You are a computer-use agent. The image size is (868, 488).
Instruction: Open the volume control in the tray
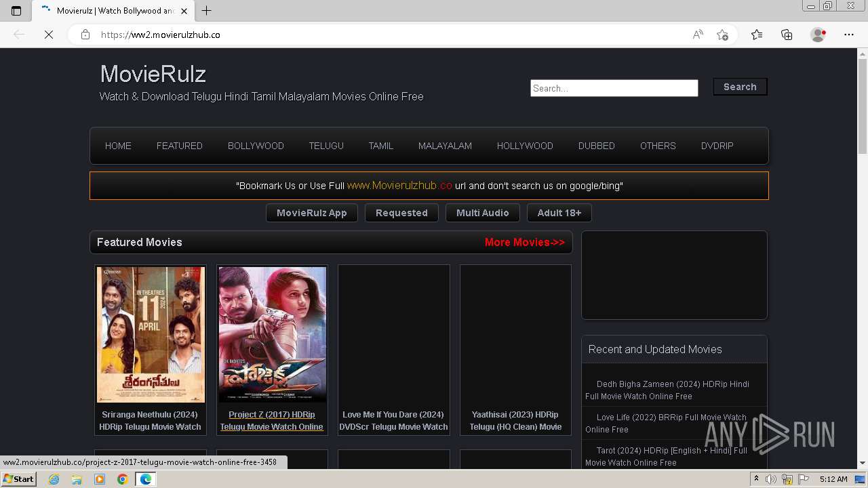coord(771,479)
